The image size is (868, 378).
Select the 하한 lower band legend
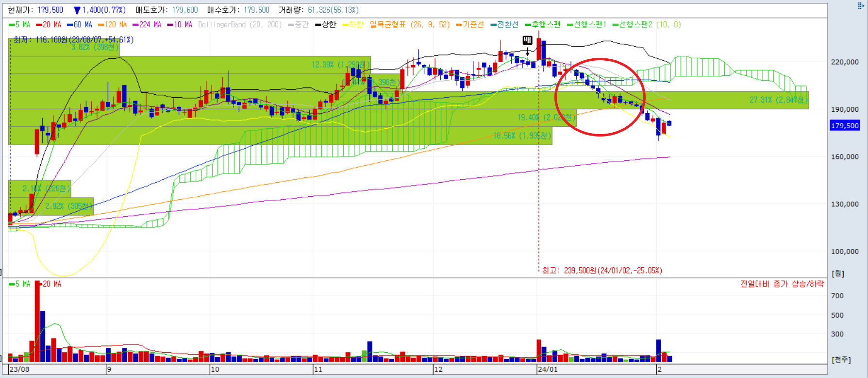tap(353, 24)
